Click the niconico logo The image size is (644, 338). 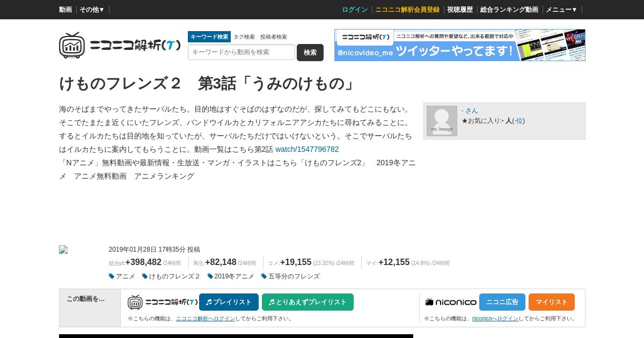tap(451, 302)
